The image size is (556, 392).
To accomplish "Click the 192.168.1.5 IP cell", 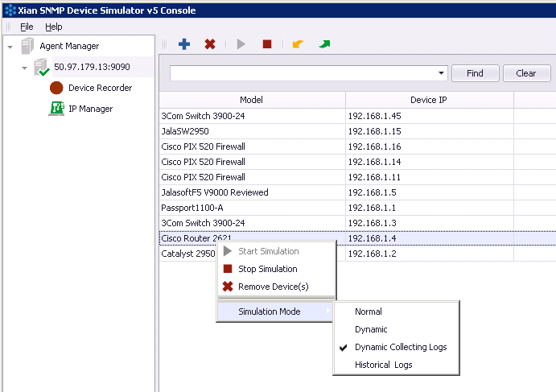I will [x=429, y=192].
